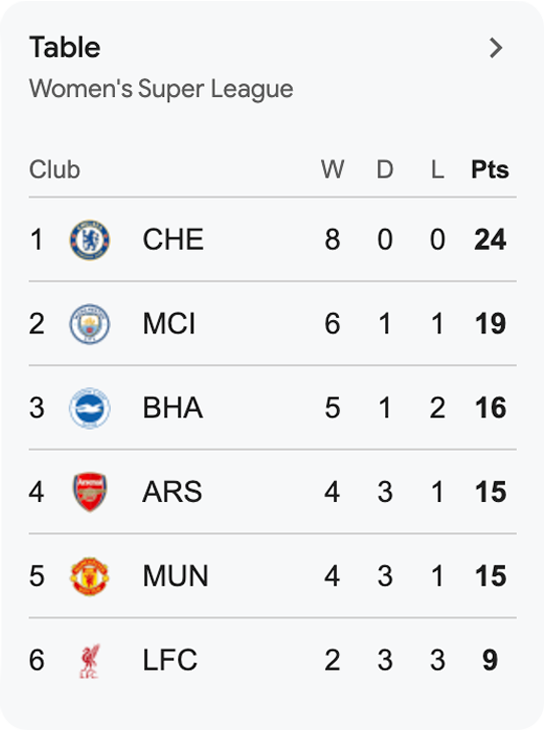Click the Brighton club crest
The height and width of the screenshot is (734, 546).
pyautogui.click(x=90, y=408)
